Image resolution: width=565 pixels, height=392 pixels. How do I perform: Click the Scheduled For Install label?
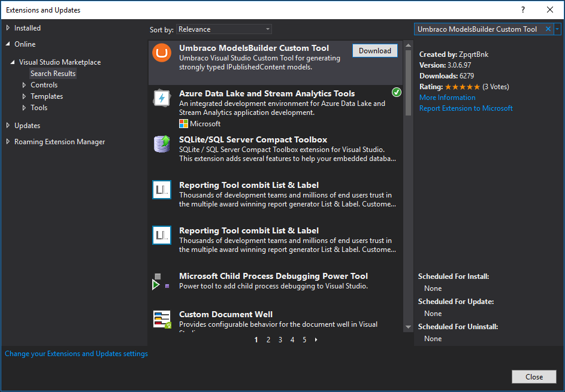(x=454, y=276)
